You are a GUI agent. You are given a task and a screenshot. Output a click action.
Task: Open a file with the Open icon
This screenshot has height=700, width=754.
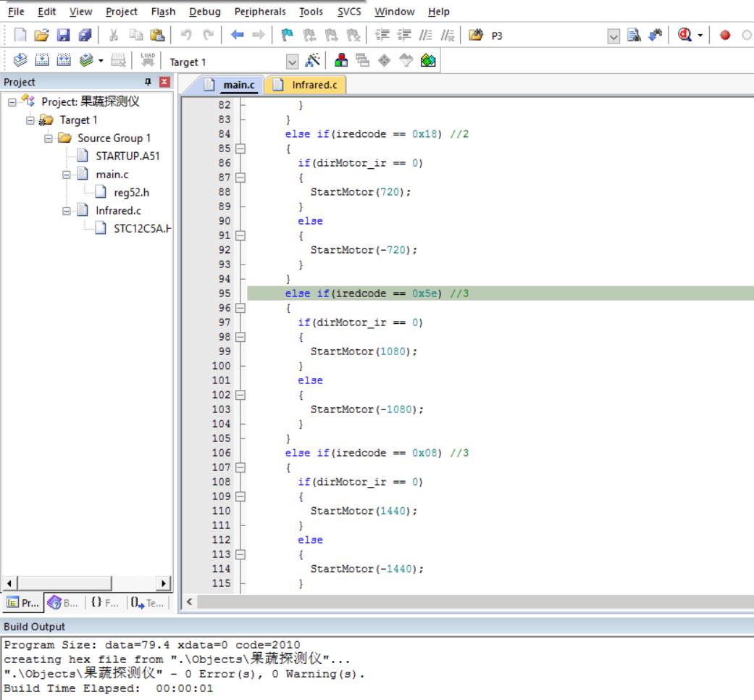tap(42, 35)
